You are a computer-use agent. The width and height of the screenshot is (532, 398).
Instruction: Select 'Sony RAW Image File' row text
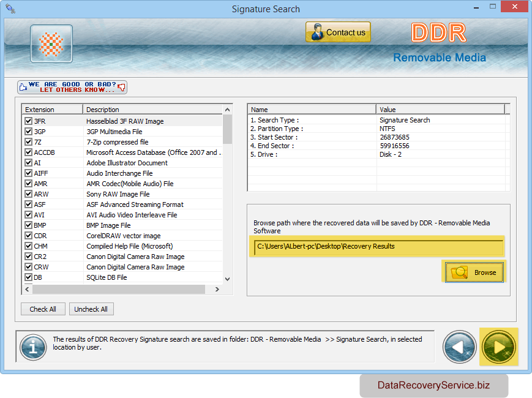click(x=118, y=194)
